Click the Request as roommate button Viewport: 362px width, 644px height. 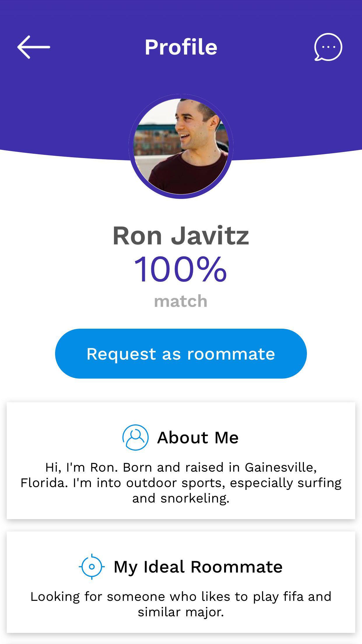(181, 353)
